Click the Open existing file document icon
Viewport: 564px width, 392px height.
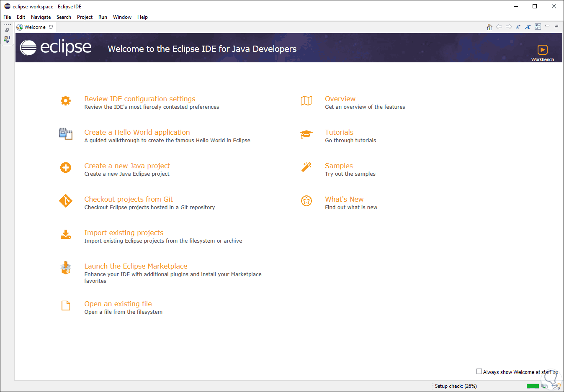(x=66, y=305)
